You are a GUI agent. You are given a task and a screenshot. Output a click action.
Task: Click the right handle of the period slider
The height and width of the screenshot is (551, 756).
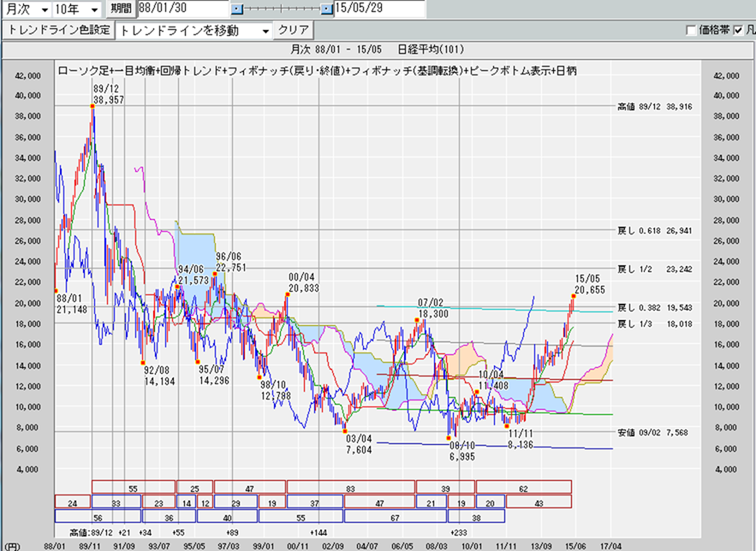click(327, 9)
